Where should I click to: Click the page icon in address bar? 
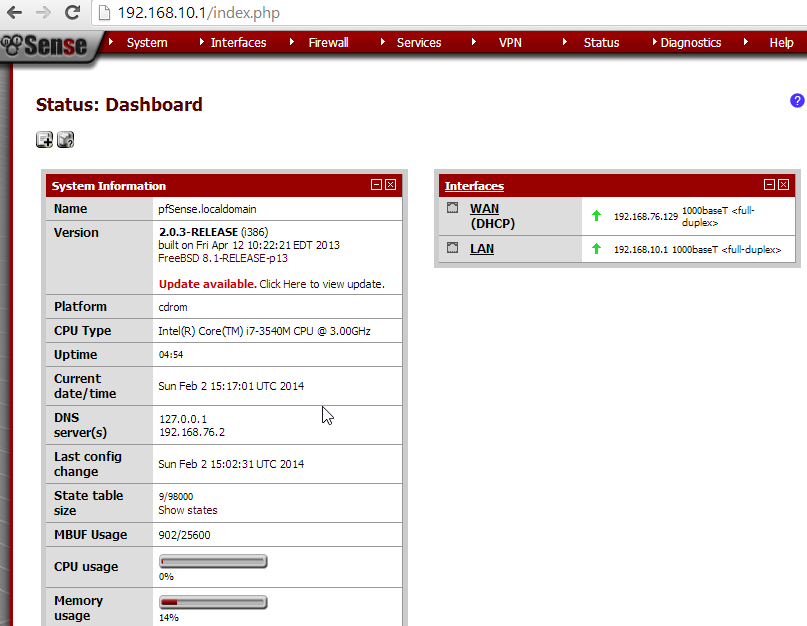[x=104, y=12]
